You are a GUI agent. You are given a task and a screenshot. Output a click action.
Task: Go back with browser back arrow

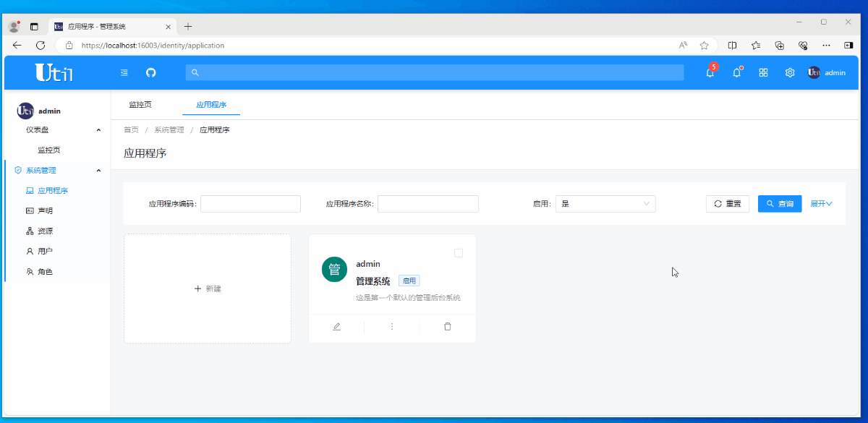coord(17,45)
